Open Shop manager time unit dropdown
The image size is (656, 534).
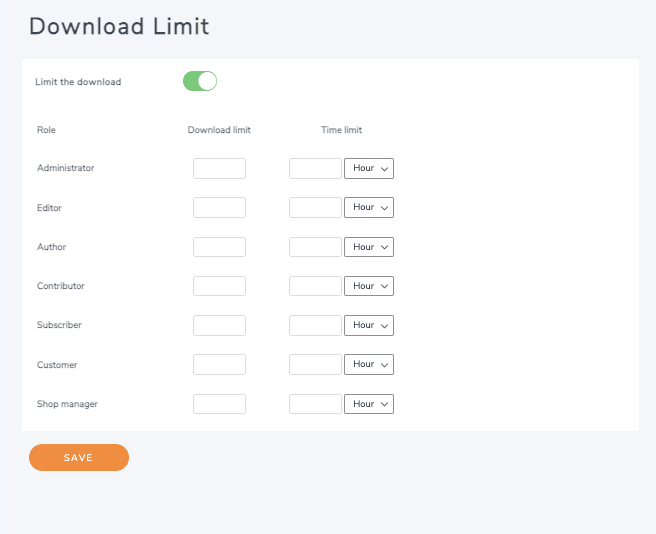[x=369, y=404]
